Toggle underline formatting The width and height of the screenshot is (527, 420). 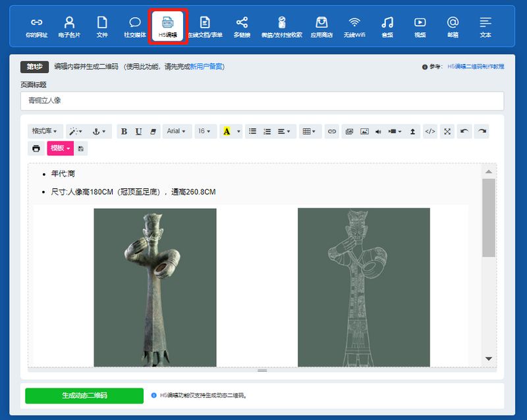pos(138,132)
